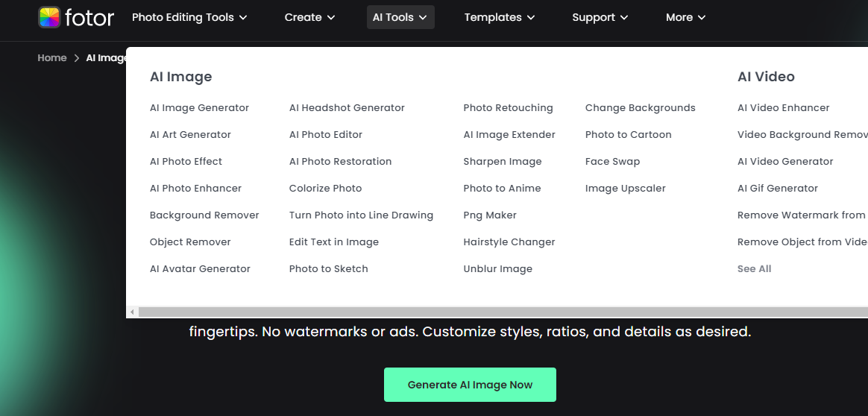868x416 pixels.
Task: Expand the Photo Editing Tools dropdown
Action: (x=189, y=17)
